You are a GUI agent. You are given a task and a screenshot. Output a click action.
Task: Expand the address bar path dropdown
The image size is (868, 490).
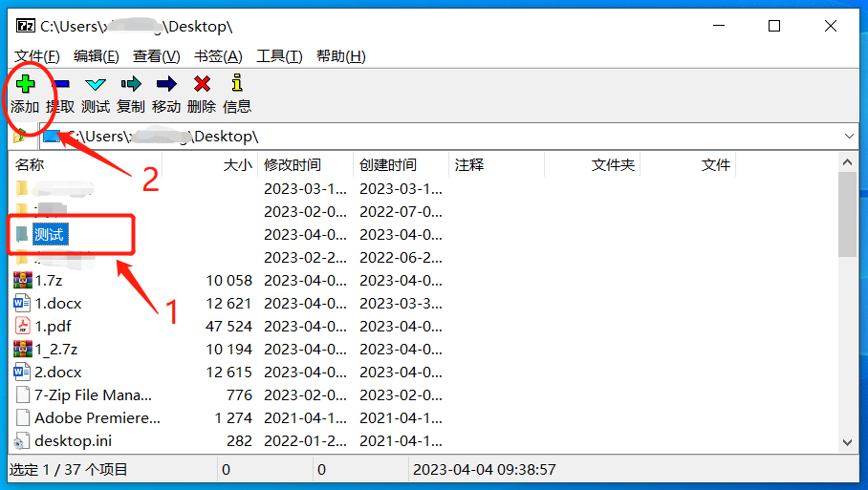[849, 136]
